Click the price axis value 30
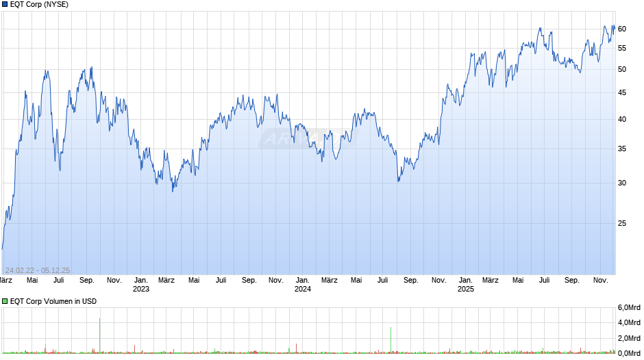644x360 pixels. click(x=622, y=183)
